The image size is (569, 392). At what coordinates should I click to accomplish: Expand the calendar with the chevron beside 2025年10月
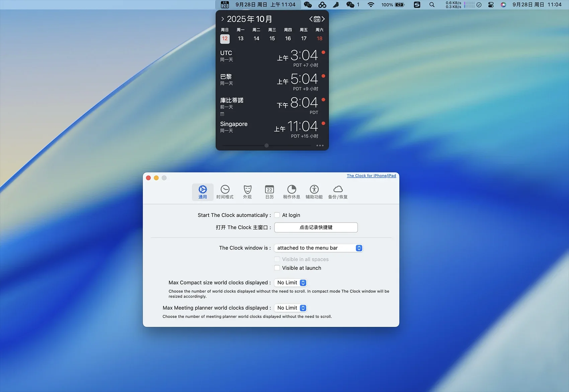[x=223, y=19]
